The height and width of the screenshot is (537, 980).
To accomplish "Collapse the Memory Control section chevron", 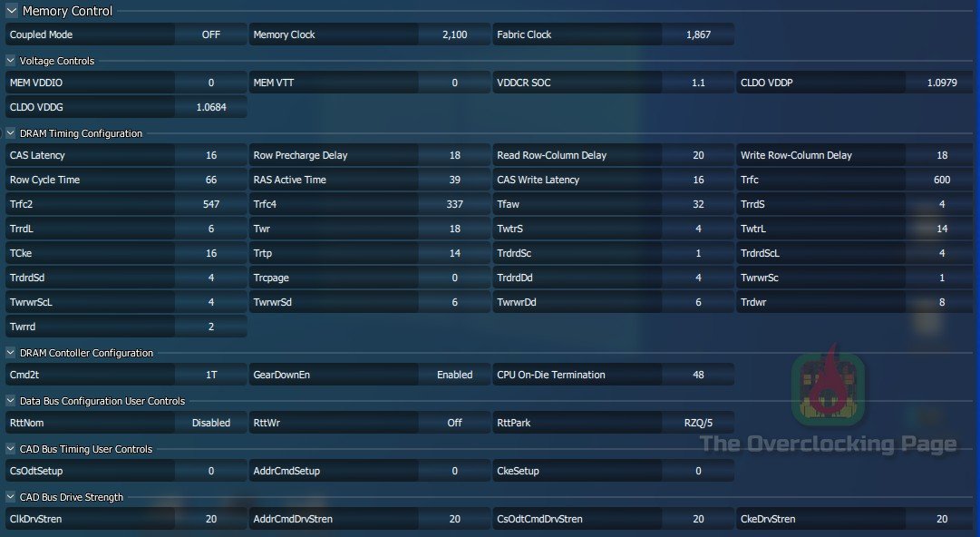I will pos(12,12).
